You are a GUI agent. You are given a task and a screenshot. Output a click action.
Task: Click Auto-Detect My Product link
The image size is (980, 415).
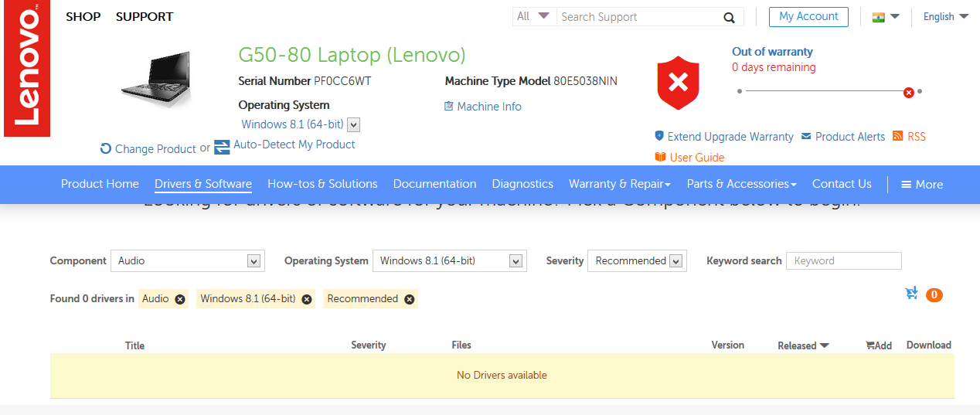click(x=294, y=145)
